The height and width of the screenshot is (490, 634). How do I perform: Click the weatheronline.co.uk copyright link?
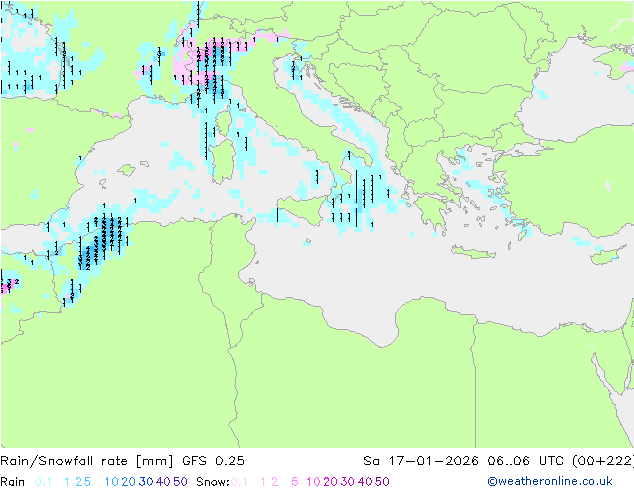pos(550,481)
